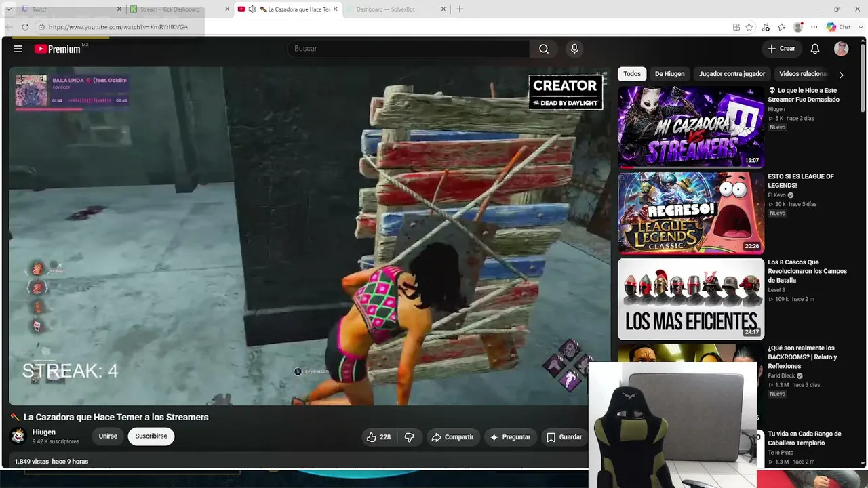Screen dimensions: 868x488
Task: Open 'Tu vida en Cada Rango' title
Action: [x=804, y=439]
